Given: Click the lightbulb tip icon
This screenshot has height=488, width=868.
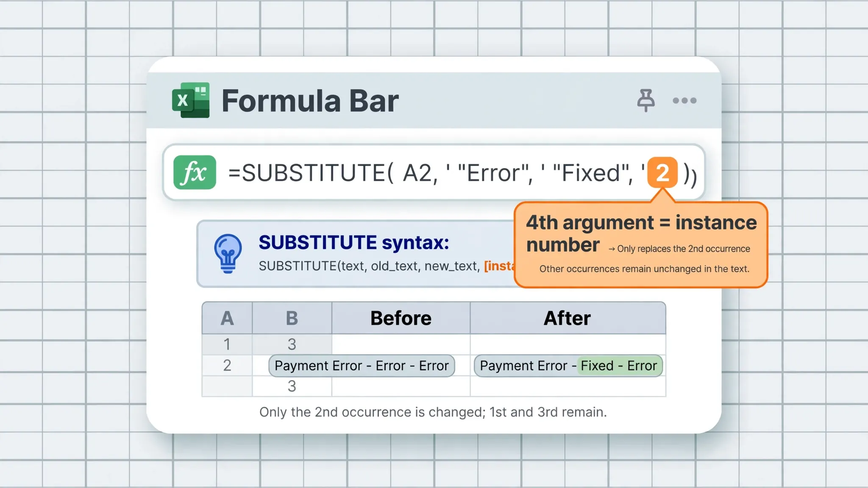Looking at the screenshot, I should click(228, 253).
